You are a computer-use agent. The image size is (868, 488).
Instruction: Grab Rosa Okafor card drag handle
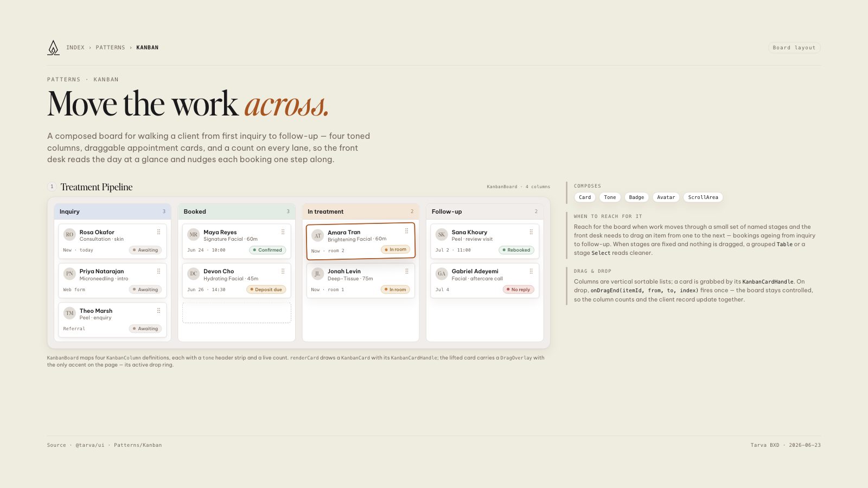click(158, 232)
